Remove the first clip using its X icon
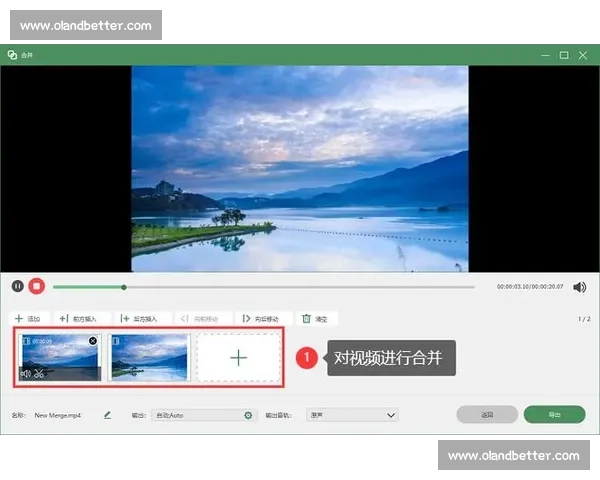The width and height of the screenshot is (600, 480). click(x=93, y=341)
